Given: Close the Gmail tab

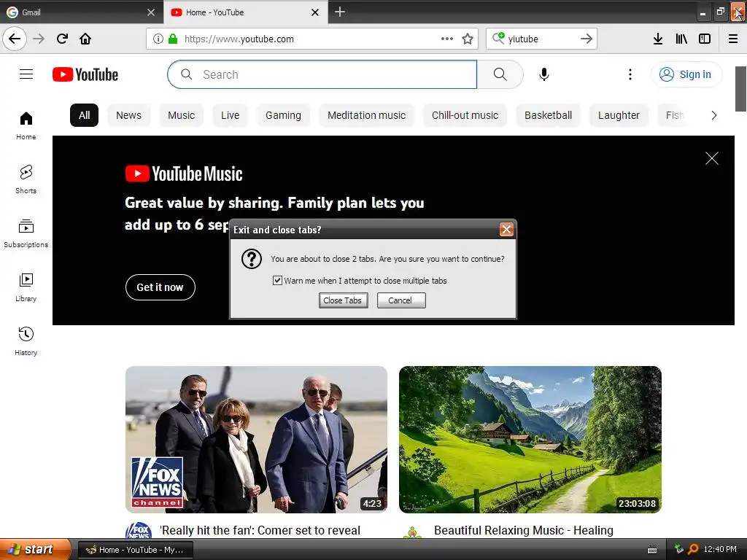Looking at the screenshot, I should (151, 12).
